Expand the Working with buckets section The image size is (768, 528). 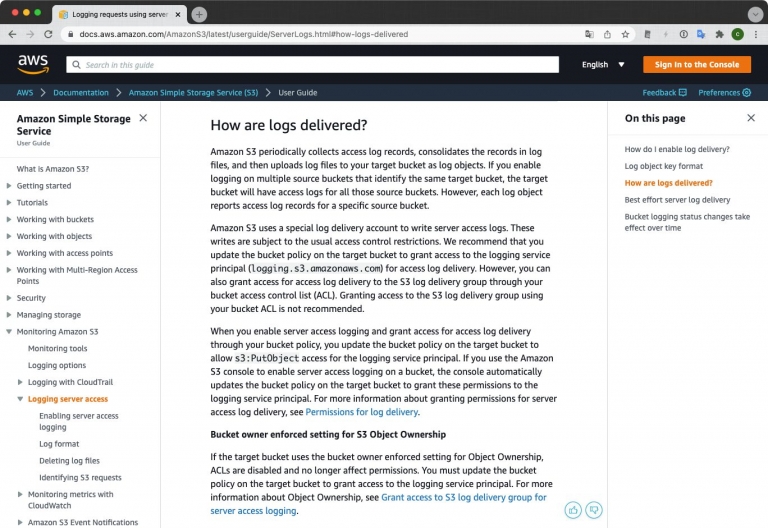[9, 220]
